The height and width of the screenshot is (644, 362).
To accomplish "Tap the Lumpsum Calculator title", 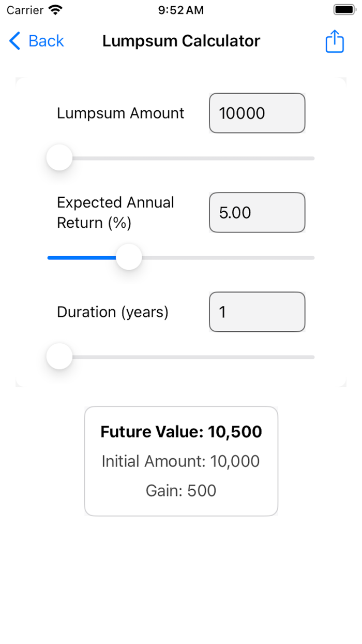I will (181, 41).
